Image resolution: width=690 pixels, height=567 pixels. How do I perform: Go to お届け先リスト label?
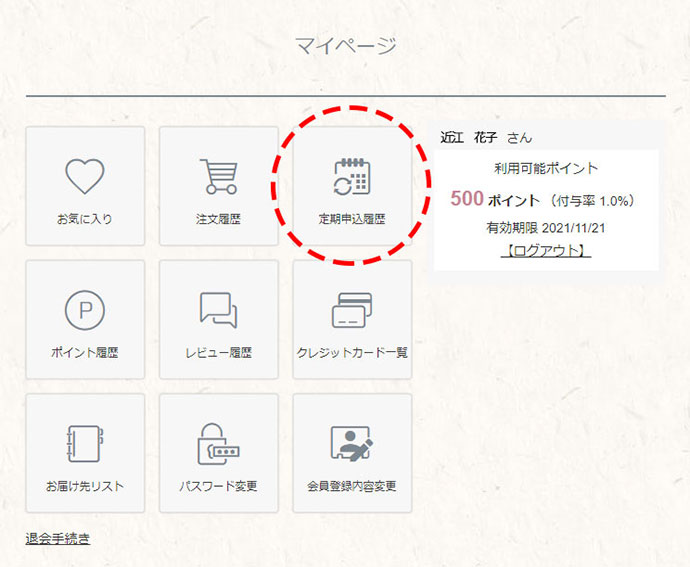click(85, 487)
